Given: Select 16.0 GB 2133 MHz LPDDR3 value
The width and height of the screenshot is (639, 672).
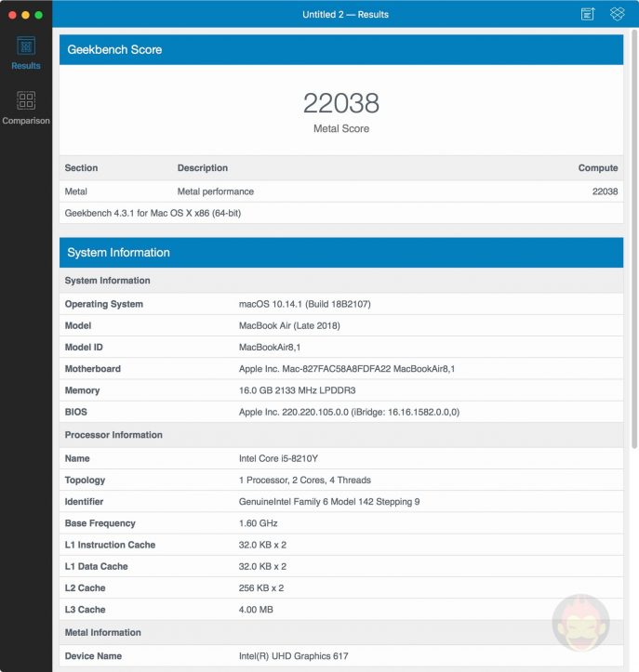Looking at the screenshot, I should click(297, 390).
